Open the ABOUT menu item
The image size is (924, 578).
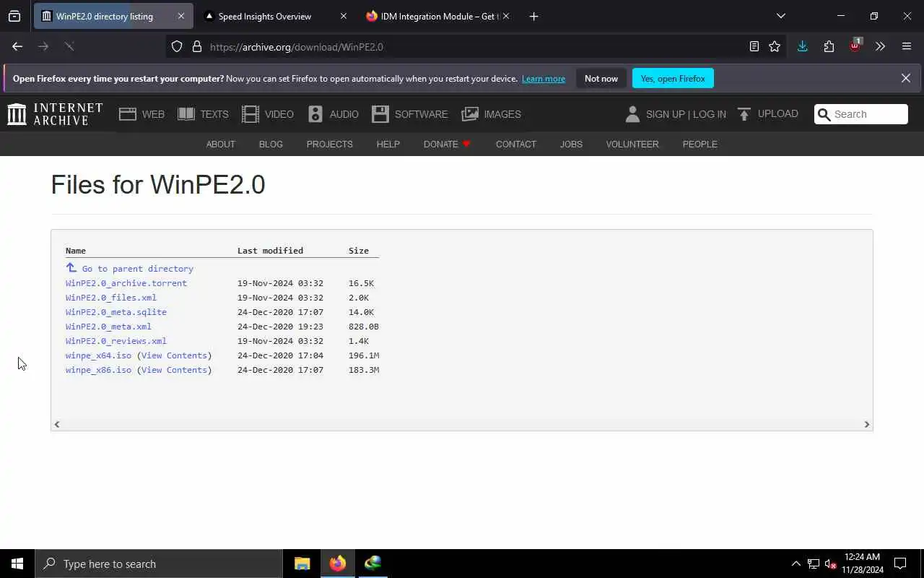(221, 144)
